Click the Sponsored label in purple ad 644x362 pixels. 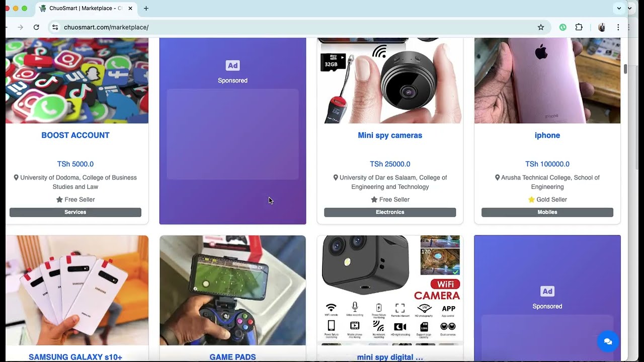coord(232,80)
